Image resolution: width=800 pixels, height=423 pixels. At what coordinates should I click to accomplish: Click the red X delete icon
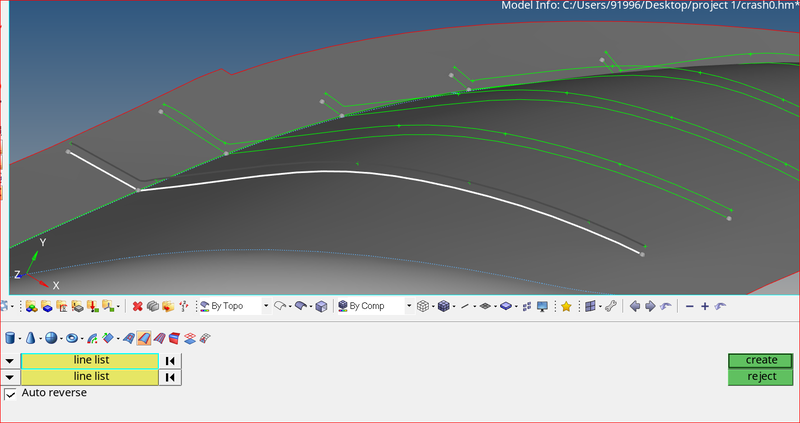click(x=137, y=306)
